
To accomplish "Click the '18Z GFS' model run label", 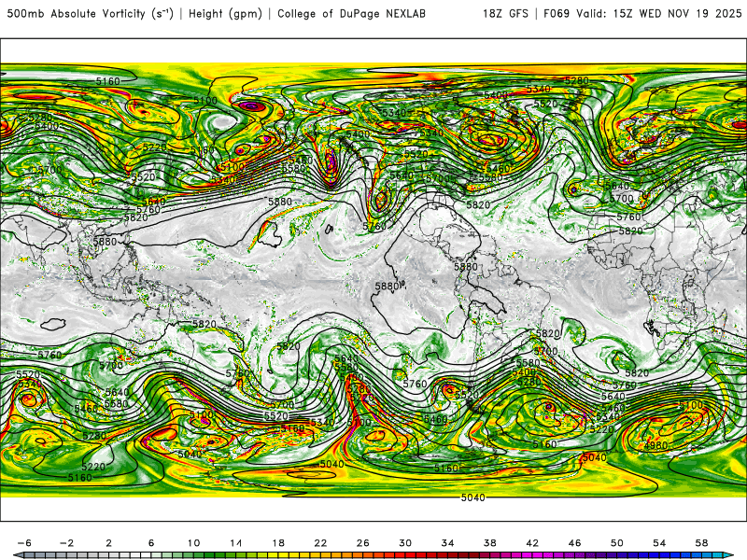I will tap(505, 14).
